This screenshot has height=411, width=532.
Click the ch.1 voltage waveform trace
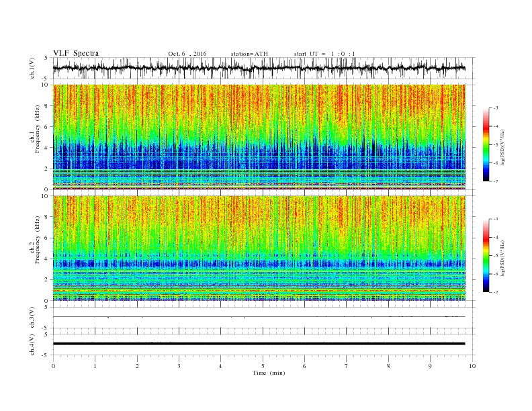click(x=259, y=68)
